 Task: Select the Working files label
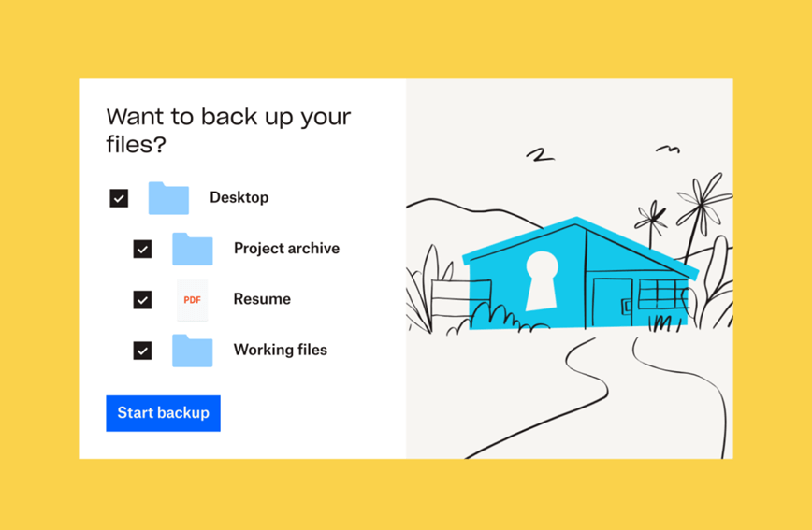[281, 351]
